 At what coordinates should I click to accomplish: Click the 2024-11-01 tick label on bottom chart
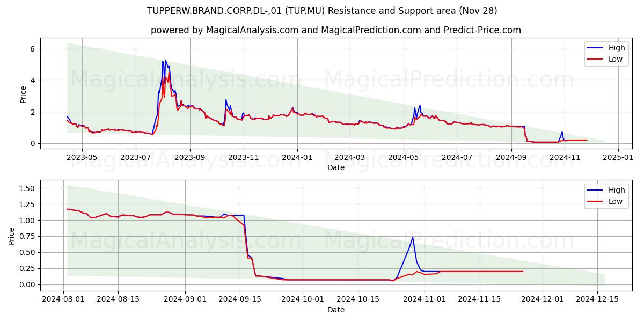click(x=424, y=300)
